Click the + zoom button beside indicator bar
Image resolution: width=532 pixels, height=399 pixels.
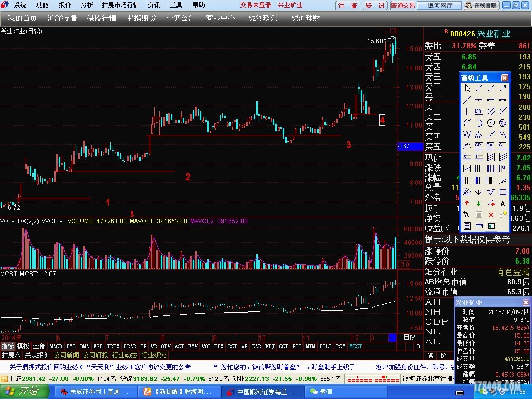[x=401, y=346]
